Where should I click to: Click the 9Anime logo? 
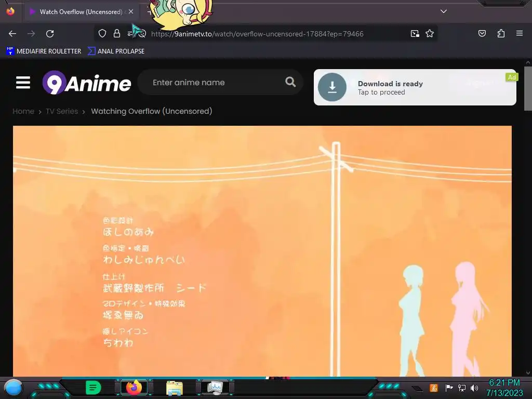coord(87,83)
